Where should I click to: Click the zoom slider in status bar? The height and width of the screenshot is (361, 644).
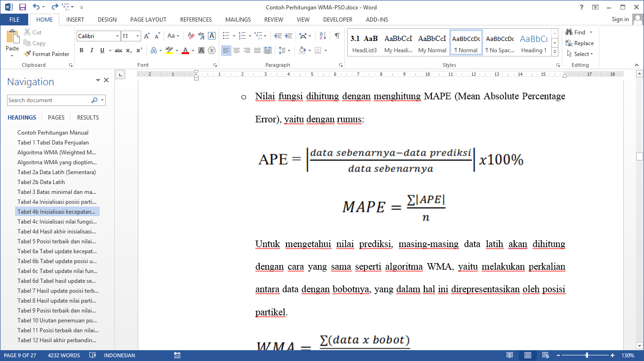[x=587, y=355]
